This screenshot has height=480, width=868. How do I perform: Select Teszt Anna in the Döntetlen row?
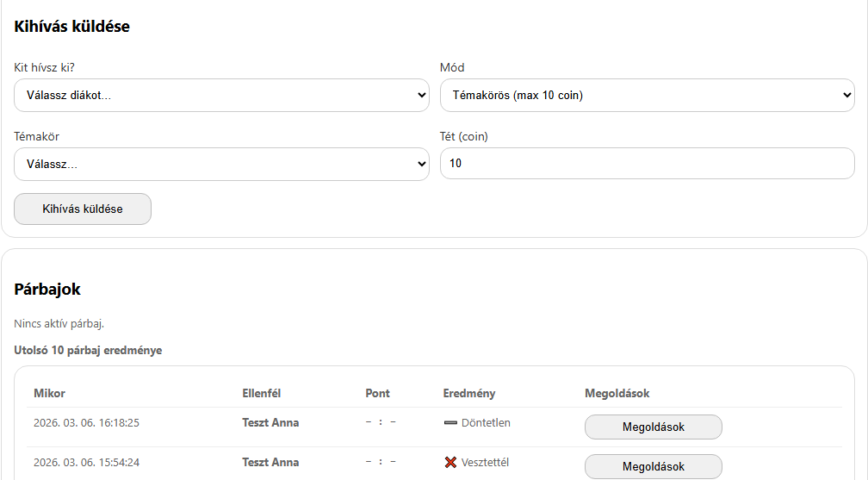(270, 422)
